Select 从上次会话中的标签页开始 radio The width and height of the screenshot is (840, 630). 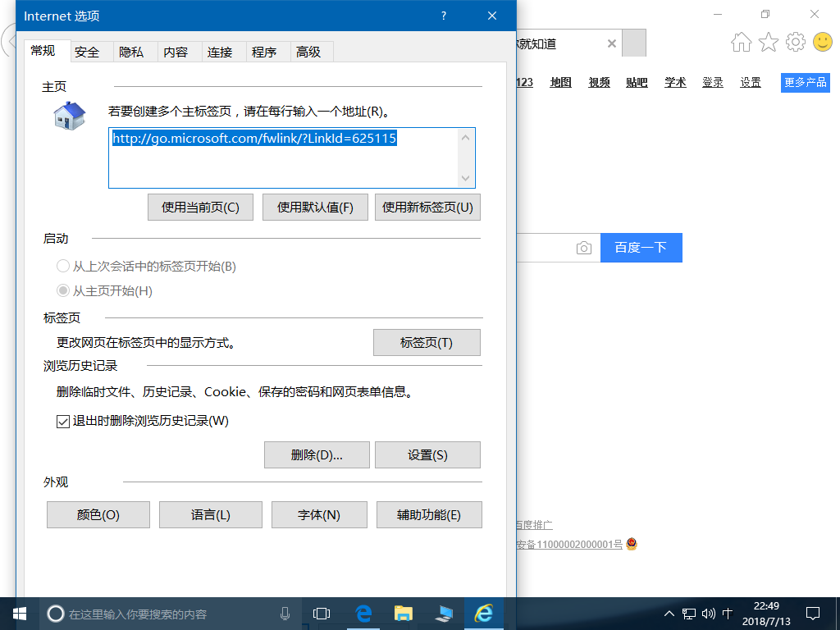63,266
